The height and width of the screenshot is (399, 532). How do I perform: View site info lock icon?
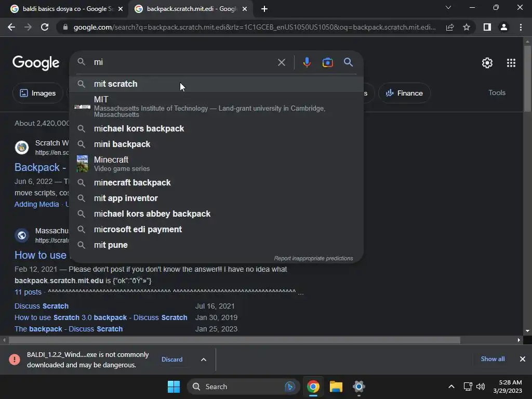click(65, 27)
